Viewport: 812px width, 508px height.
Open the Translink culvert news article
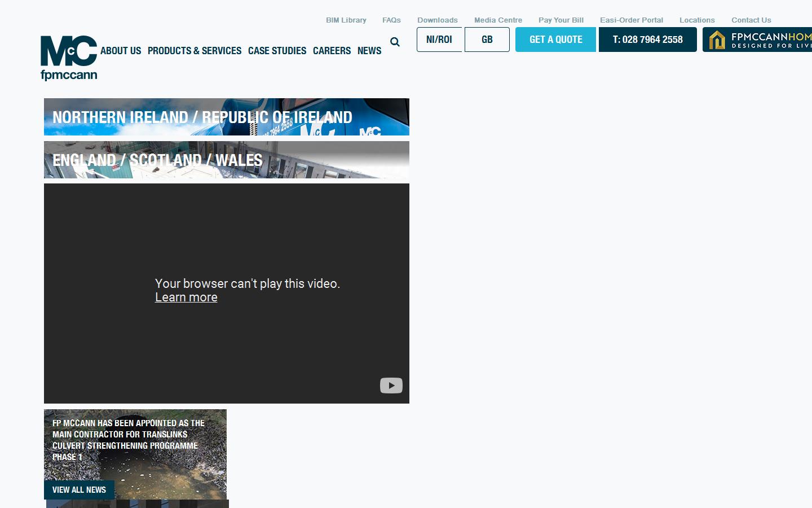pos(129,440)
